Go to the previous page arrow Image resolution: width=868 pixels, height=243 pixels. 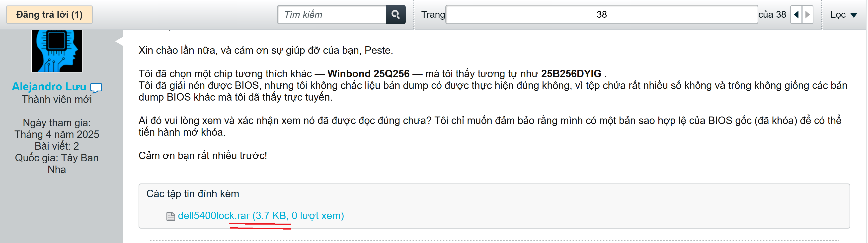[796, 14]
